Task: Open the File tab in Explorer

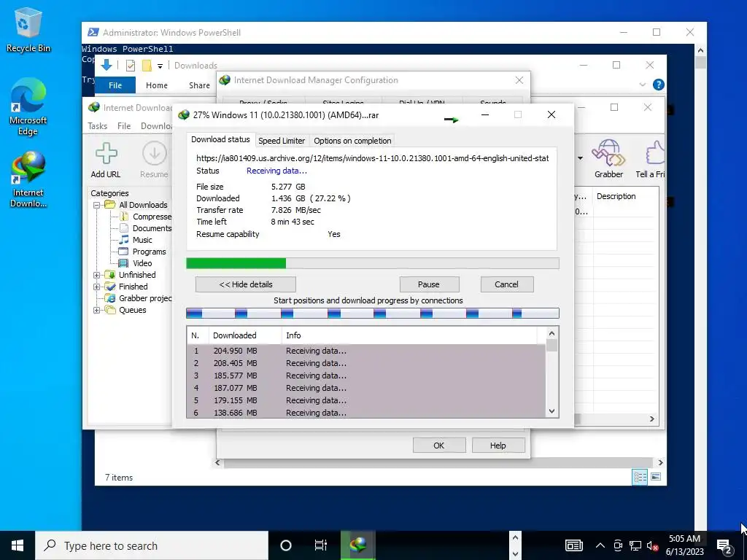Action: coord(115,85)
